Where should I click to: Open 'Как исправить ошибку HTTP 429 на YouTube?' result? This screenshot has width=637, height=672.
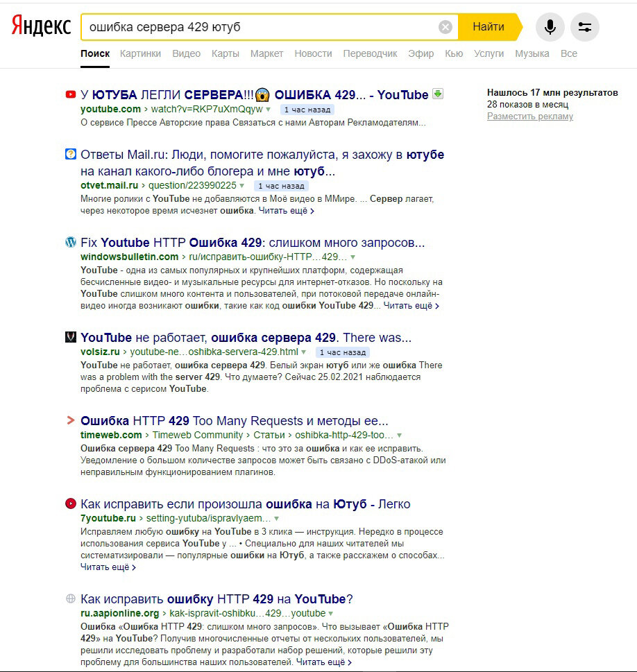tap(216, 599)
